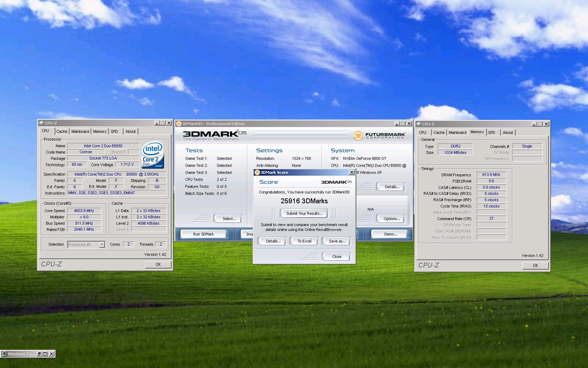Click the memory Size 1024 MBytes value

click(x=455, y=152)
